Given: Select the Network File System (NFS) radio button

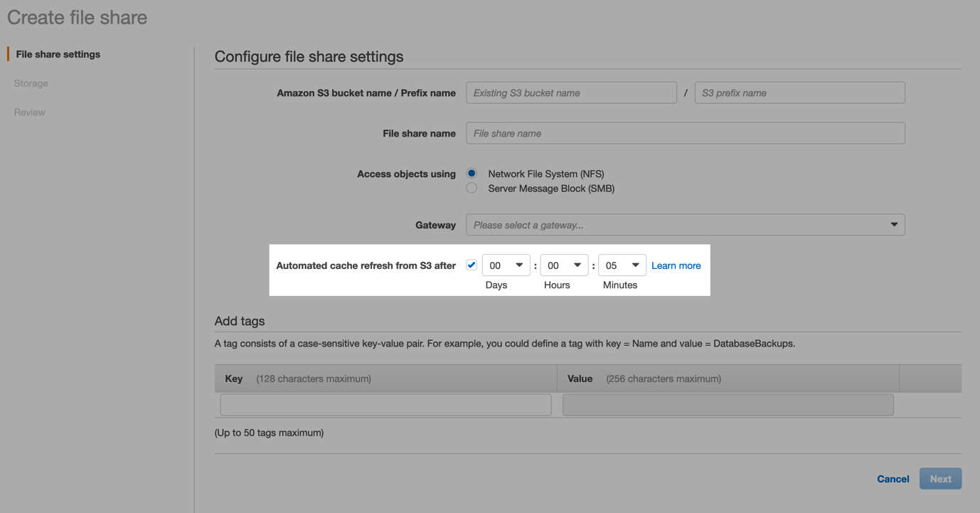Looking at the screenshot, I should point(472,173).
